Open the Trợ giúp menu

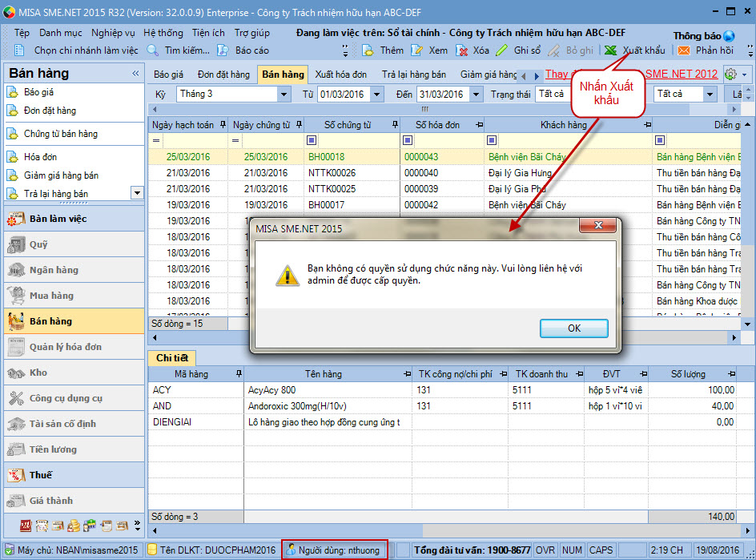coord(252,33)
